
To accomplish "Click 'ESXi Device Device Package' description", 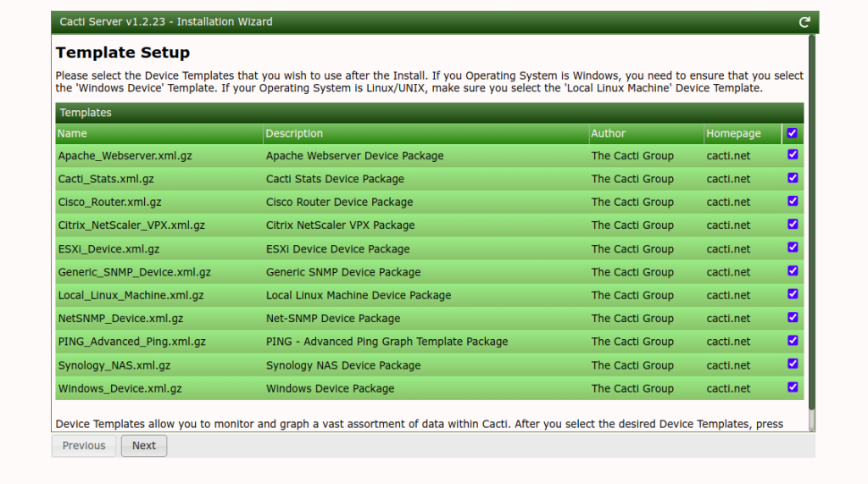I will 337,249.
